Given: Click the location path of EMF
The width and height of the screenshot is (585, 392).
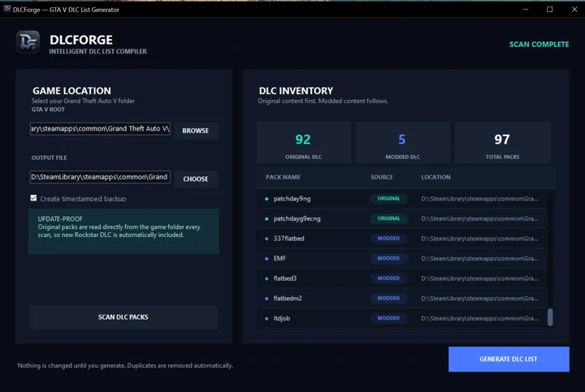Looking at the screenshot, I should pos(480,259).
